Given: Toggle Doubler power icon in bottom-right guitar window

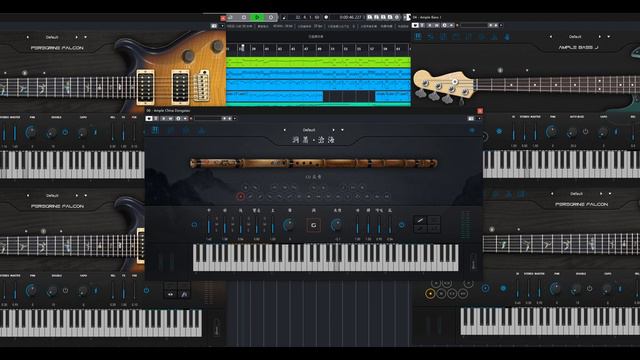Looking at the screenshot, I should [x=589, y=289].
